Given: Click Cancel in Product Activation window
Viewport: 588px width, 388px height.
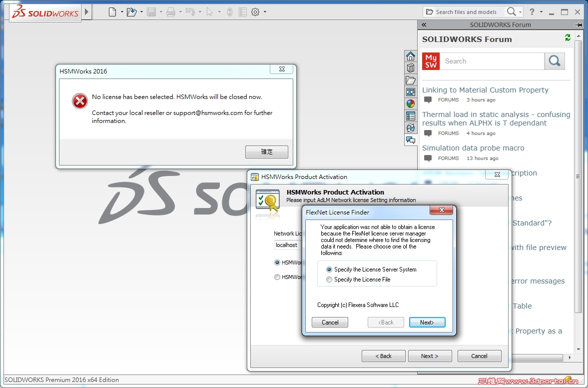Looking at the screenshot, I should (479, 356).
